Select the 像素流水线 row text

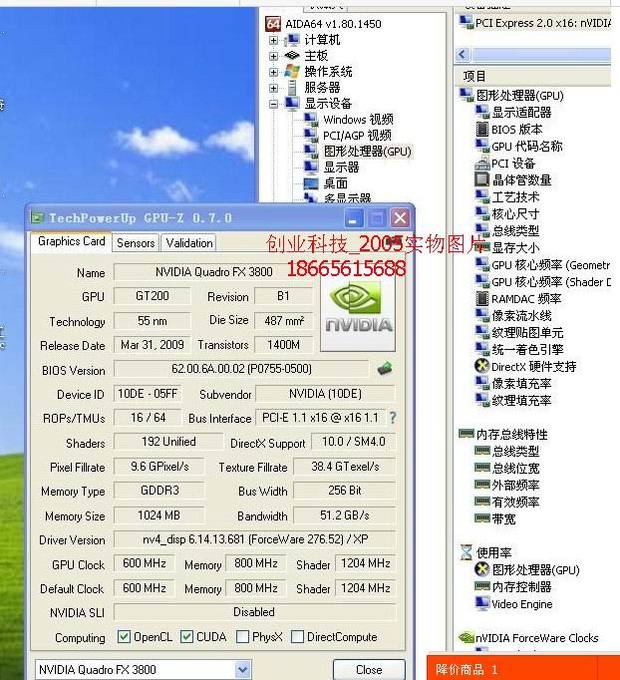(x=522, y=316)
